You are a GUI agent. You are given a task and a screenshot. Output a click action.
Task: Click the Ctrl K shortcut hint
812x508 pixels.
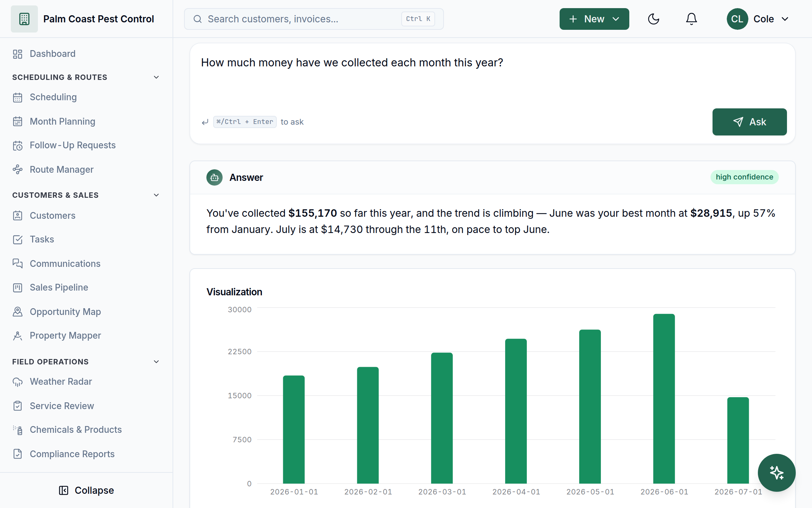(x=418, y=19)
